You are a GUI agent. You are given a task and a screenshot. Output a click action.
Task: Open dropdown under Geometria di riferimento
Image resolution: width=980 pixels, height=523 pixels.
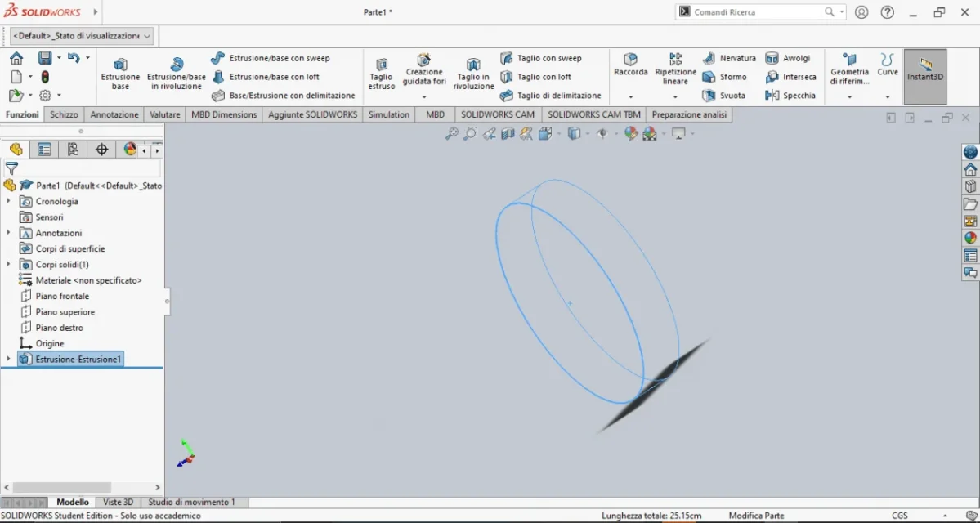click(x=849, y=97)
